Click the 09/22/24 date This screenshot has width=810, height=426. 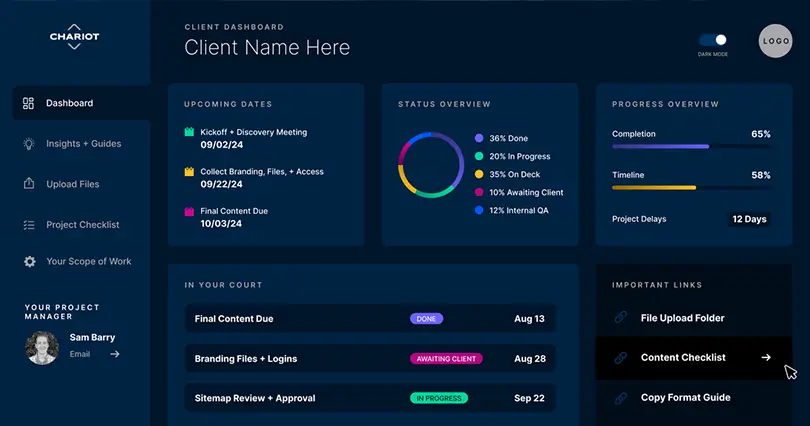(x=222, y=184)
